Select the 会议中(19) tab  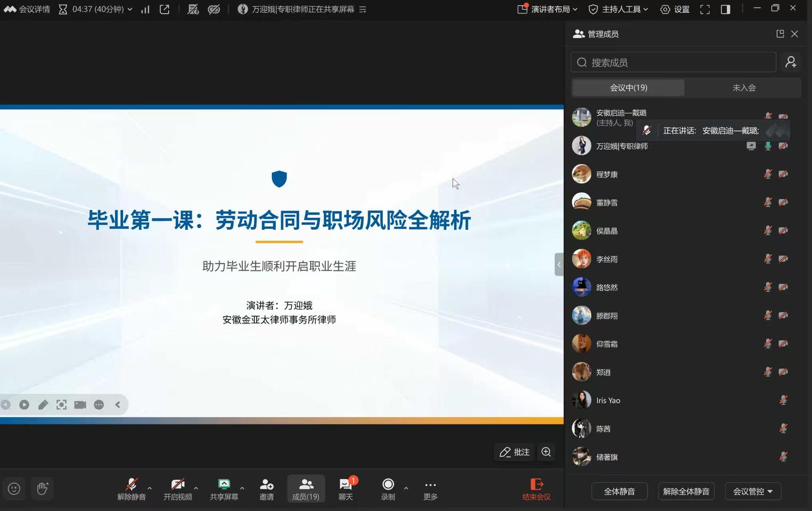tap(628, 88)
